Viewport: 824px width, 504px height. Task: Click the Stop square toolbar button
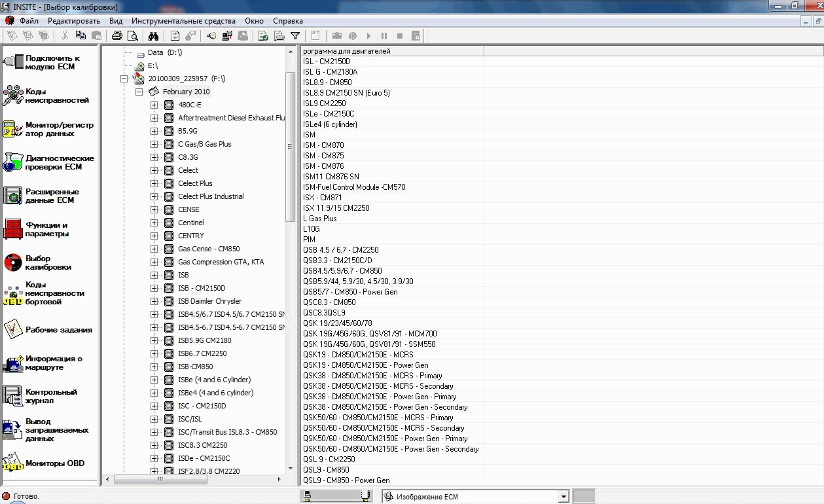point(400,35)
